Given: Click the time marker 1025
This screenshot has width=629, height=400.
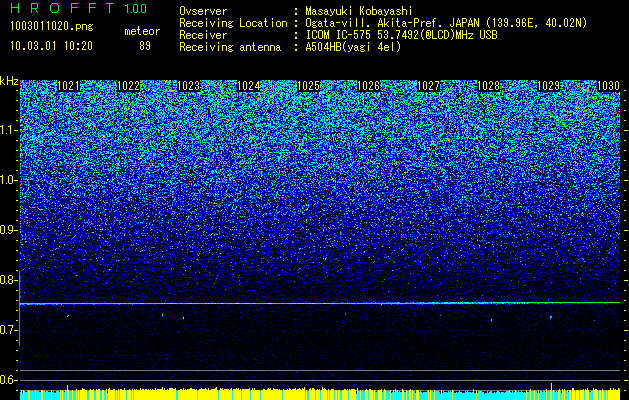Looking at the screenshot, I should (x=308, y=86).
